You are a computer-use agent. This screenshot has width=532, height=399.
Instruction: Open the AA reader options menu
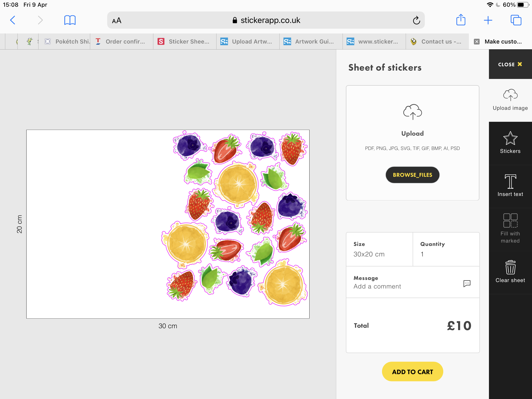pos(117,21)
